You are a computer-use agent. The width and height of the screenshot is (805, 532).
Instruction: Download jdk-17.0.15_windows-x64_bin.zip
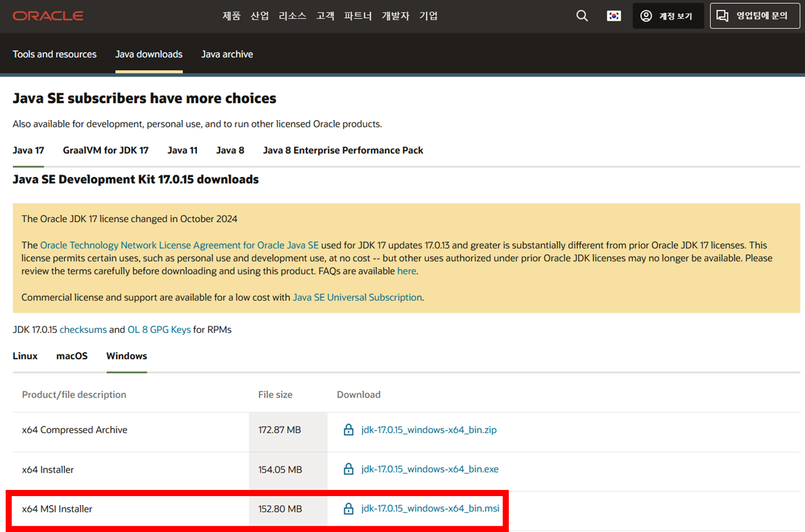coord(429,430)
